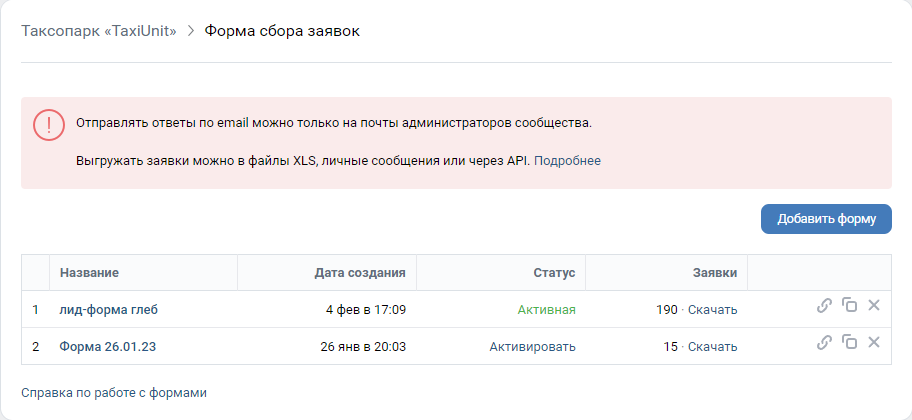Duplicate the Форма 26.01.23 form
The image size is (912, 420).
(x=849, y=342)
